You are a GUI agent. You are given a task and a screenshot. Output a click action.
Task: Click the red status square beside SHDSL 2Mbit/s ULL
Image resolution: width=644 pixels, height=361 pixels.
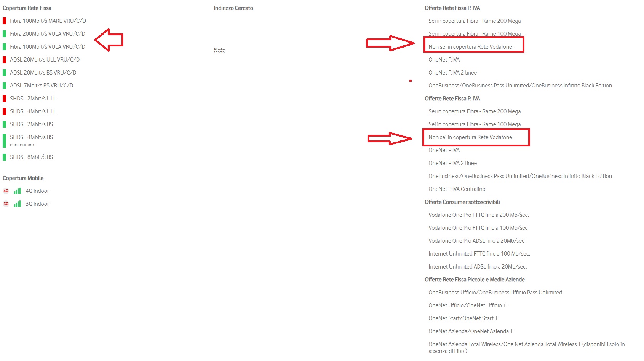point(5,99)
